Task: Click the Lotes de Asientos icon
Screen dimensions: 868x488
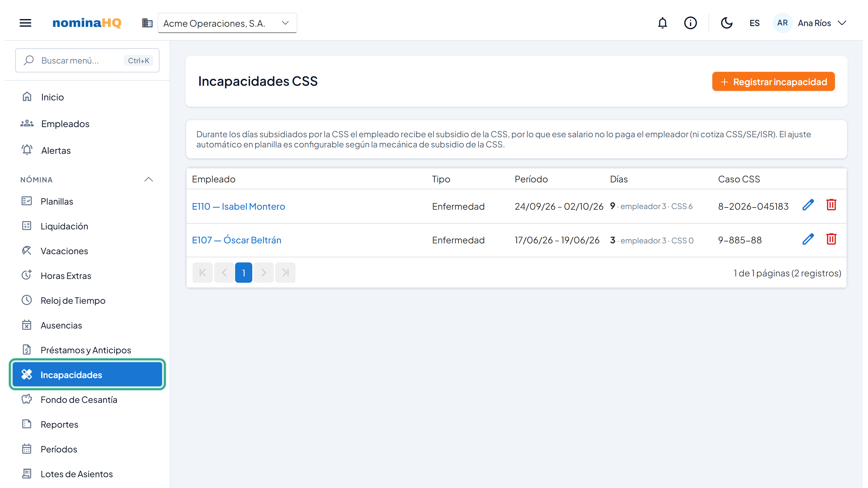Action: (27, 473)
